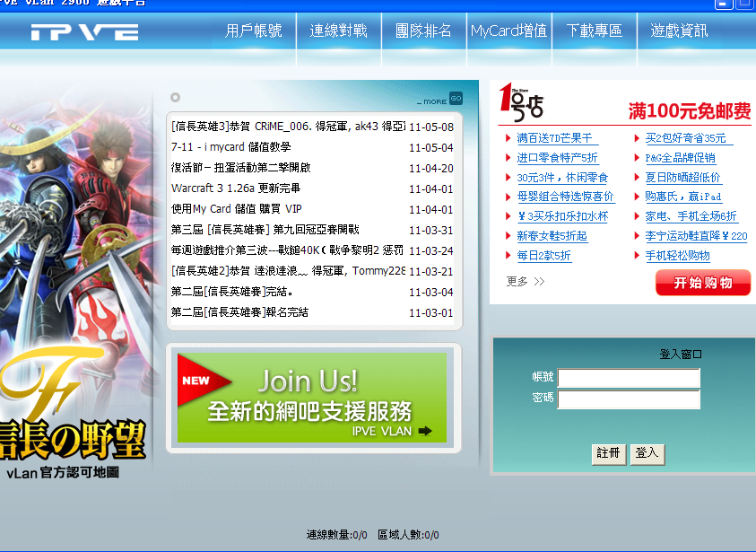
Task: Open 每週遊戲推介第三波 戰鎚40K news
Action: (287, 250)
